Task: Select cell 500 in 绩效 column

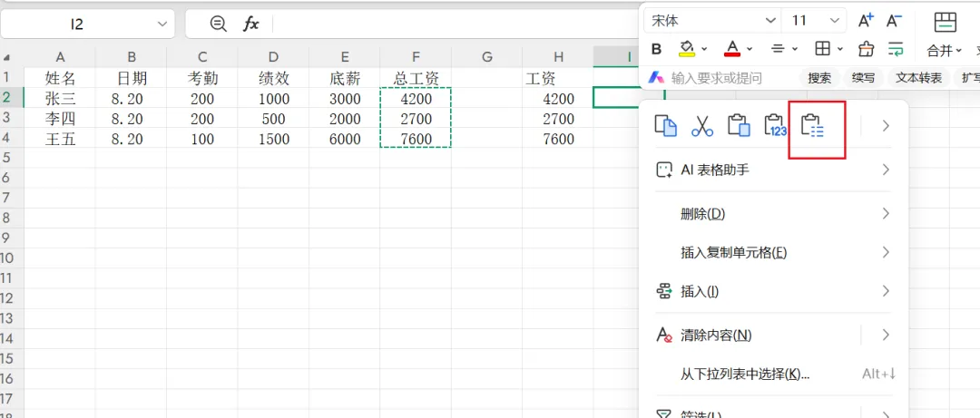Action: coord(273,119)
